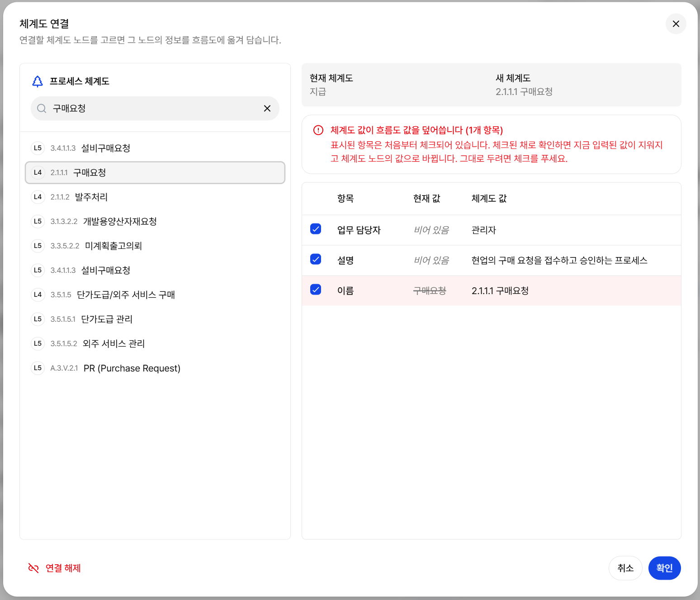This screenshot has height=600, width=700.
Task: Click the magnifier search icon
Action: pos(42,108)
